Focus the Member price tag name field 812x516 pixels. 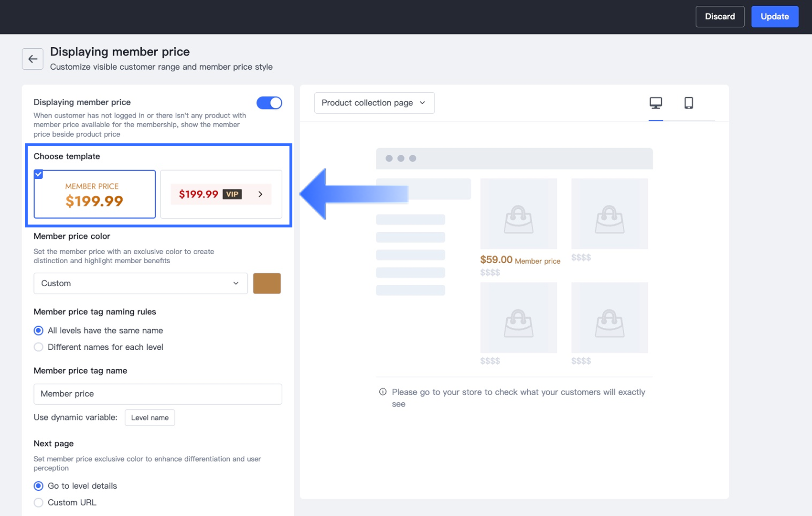click(158, 394)
